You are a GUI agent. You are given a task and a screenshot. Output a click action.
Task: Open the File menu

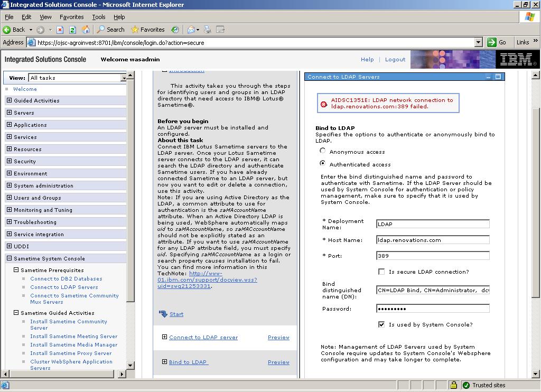pyautogui.click(x=9, y=17)
